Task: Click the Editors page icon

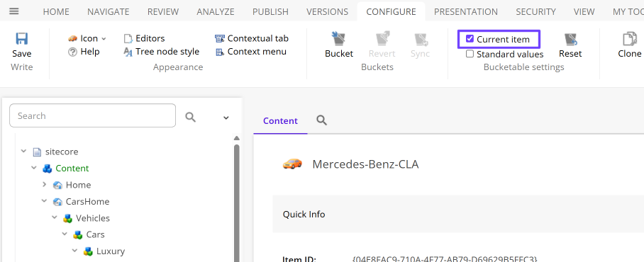Action: click(x=128, y=38)
